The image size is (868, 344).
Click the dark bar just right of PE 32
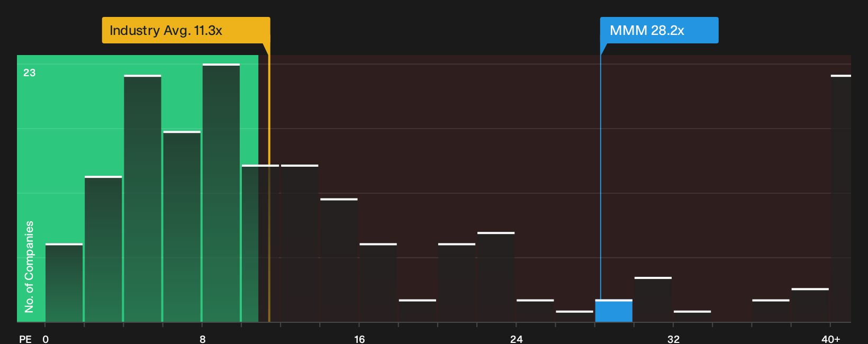coord(692,316)
